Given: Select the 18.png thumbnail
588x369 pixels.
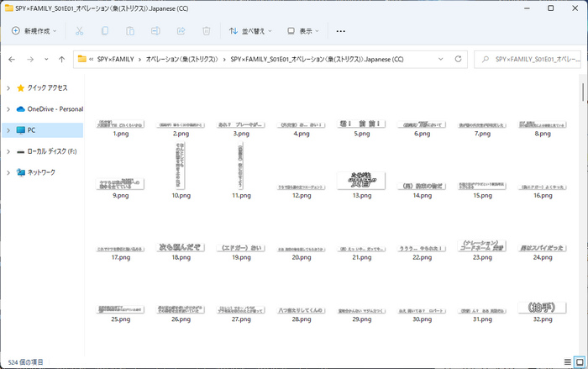Looking at the screenshot, I should pos(181,247).
